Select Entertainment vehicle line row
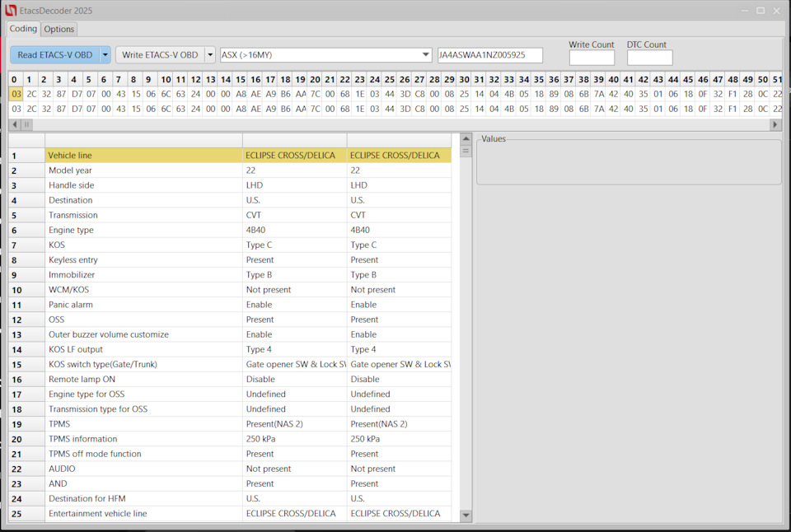 tap(230, 513)
